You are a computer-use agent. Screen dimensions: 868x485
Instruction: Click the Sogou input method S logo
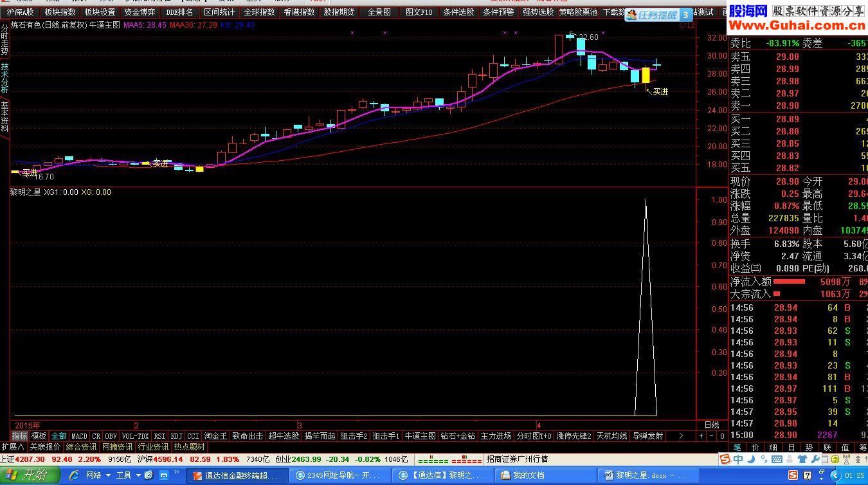[725, 459]
